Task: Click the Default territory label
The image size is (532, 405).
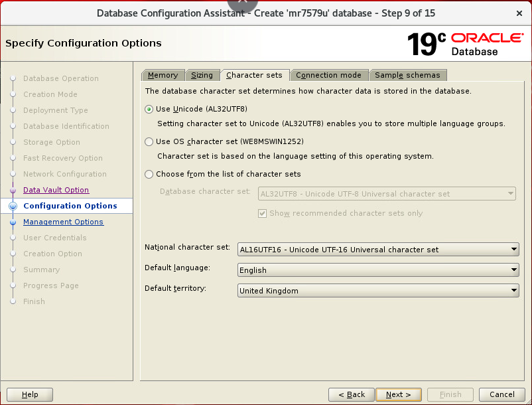Action: [175, 288]
